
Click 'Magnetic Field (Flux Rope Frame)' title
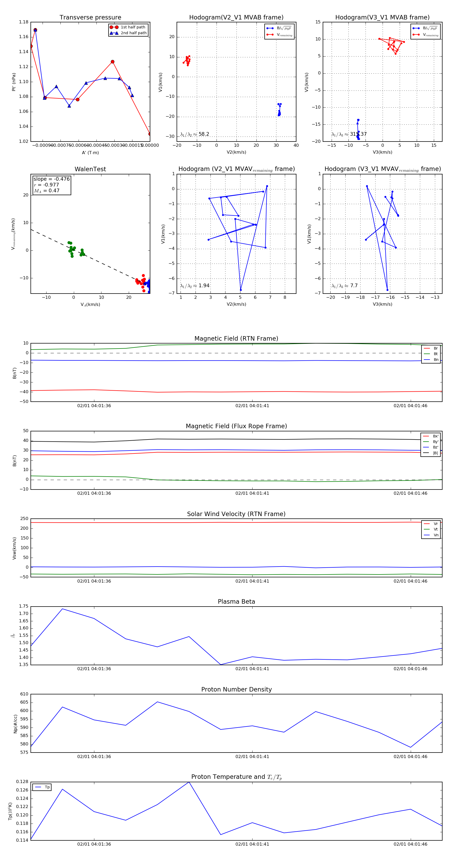(x=236, y=426)
